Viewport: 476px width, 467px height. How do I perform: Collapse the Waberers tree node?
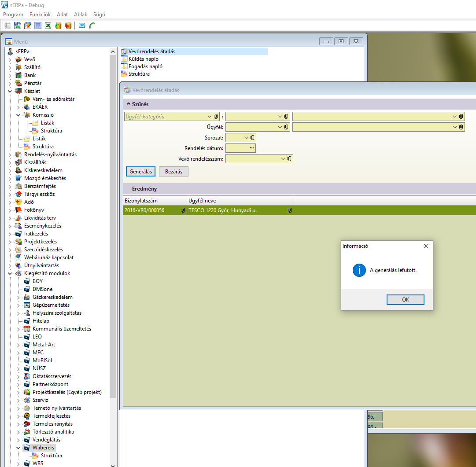pyautogui.click(x=18, y=448)
